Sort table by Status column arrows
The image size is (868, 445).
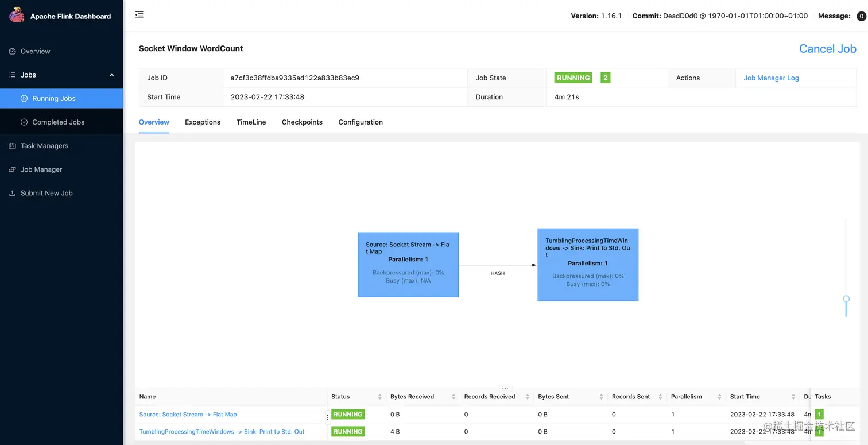pyautogui.click(x=379, y=397)
